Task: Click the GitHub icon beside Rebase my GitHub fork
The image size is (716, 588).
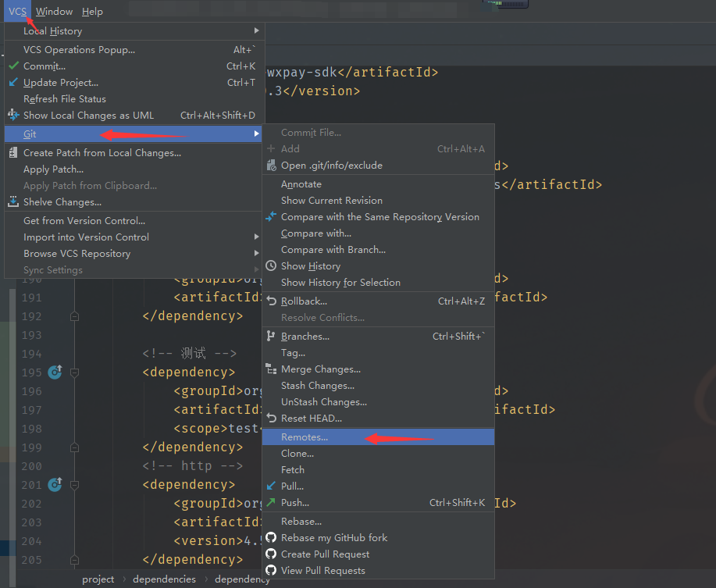Action: pyautogui.click(x=271, y=537)
